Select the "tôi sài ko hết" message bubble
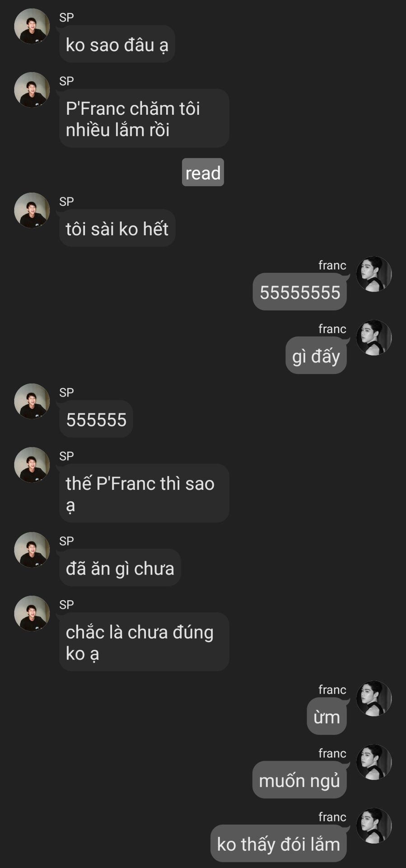406x868 pixels. click(117, 228)
